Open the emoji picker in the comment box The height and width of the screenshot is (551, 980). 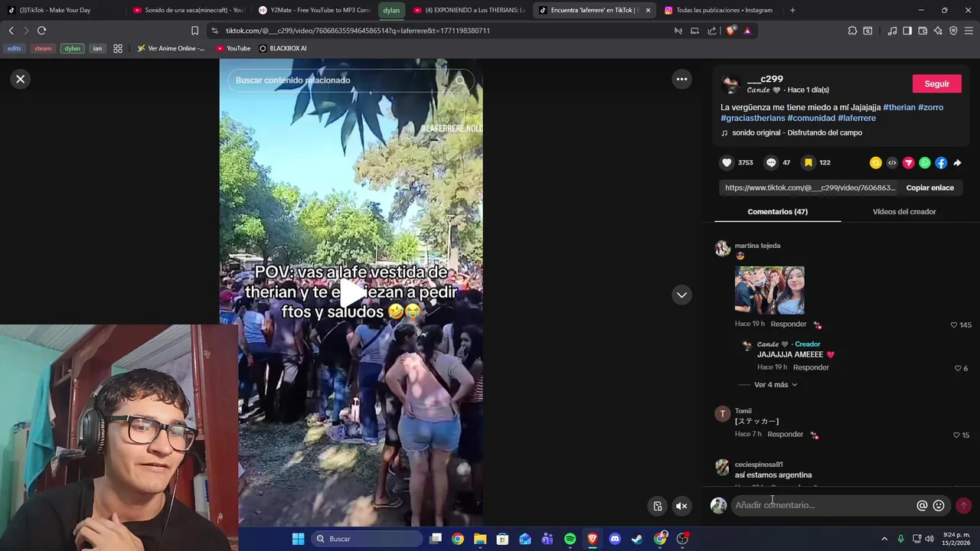tap(939, 505)
